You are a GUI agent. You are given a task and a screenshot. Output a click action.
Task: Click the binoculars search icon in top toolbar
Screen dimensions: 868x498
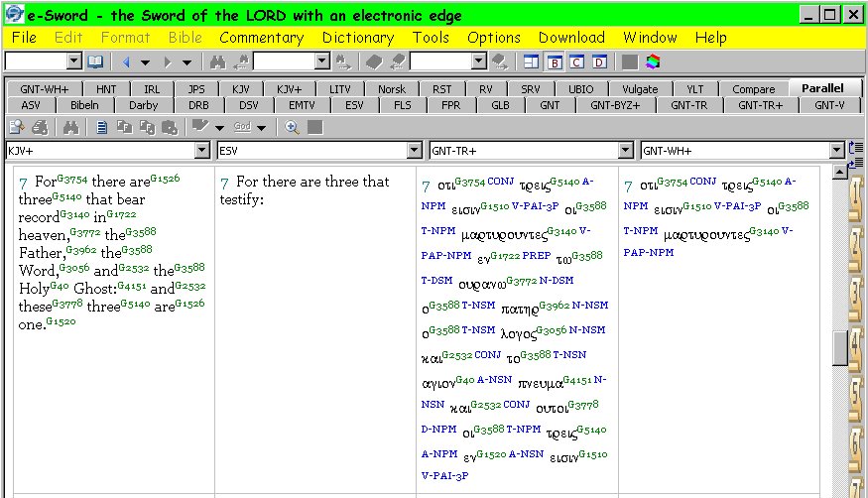217,62
